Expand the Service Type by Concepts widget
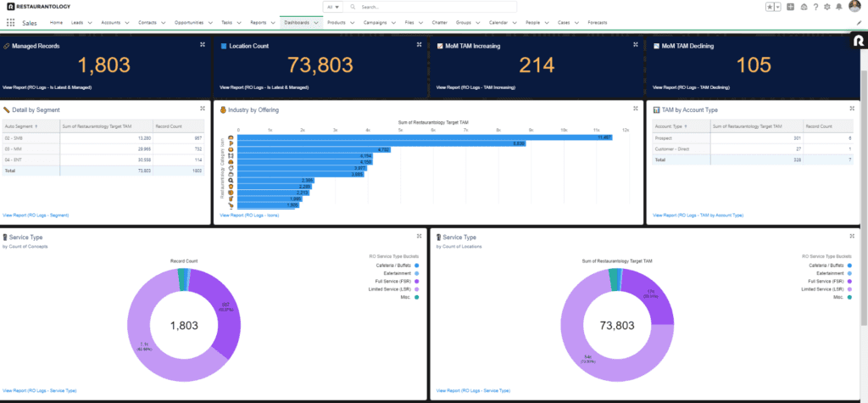The width and height of the screenshot is (868, 403). 420,236
